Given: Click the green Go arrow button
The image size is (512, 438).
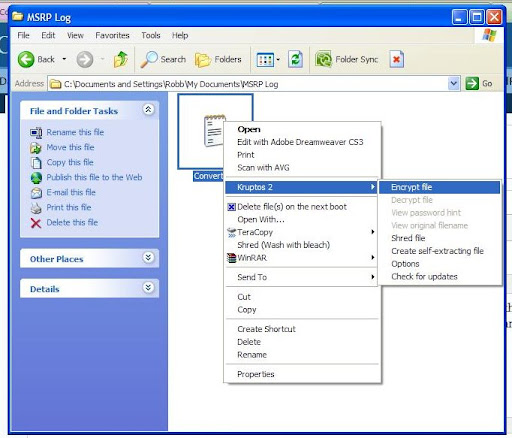Looking at the screenshot, I should click(x=472, y=83).
